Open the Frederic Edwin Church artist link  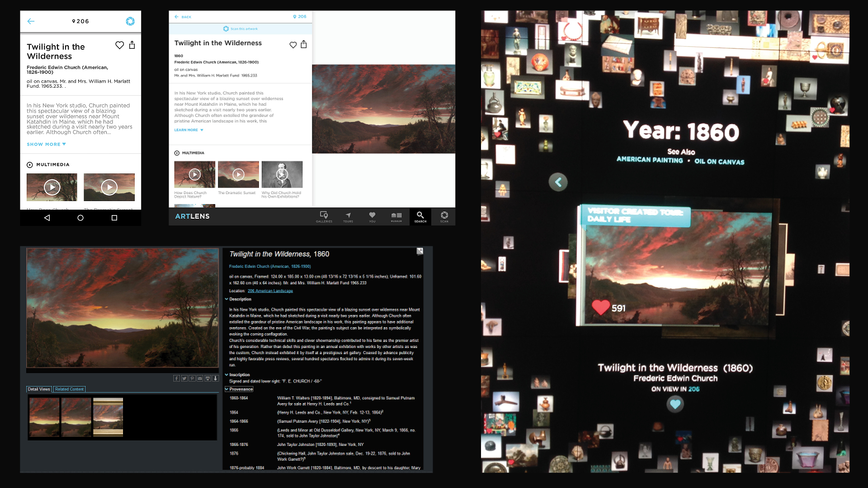pos(270,267)
